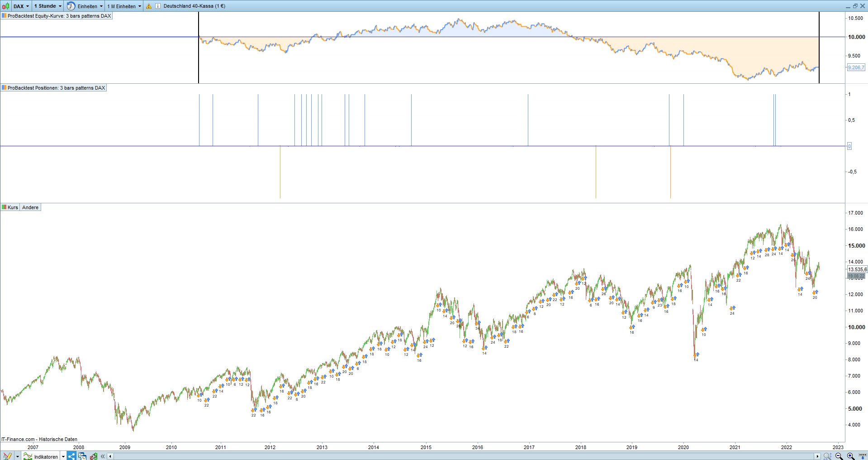Expand the Indikatoren dropdown arrow

pos(63,456)
